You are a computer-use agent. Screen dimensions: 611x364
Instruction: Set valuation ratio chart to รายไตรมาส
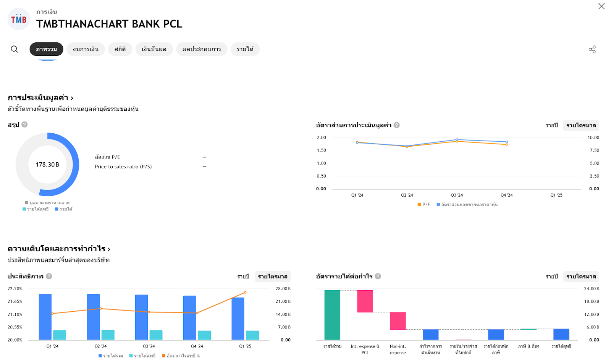coord(581,125)
